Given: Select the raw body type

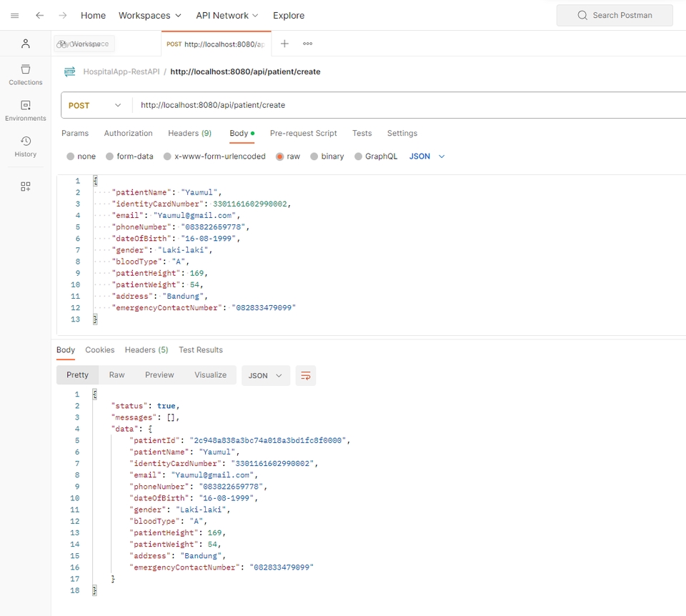Looking at the screenshot, I should point(279,157).
